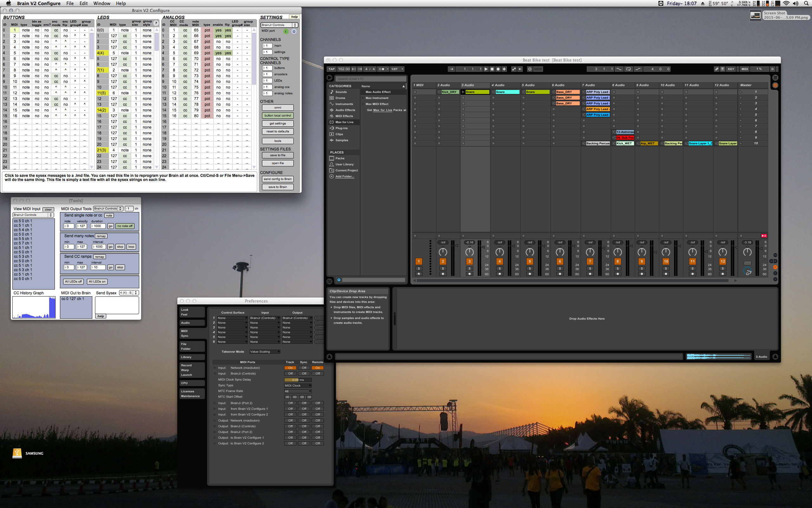Open Control Surface 1 dropdown
This screenshot has height=508, width=812.
(x=232, y=318)
